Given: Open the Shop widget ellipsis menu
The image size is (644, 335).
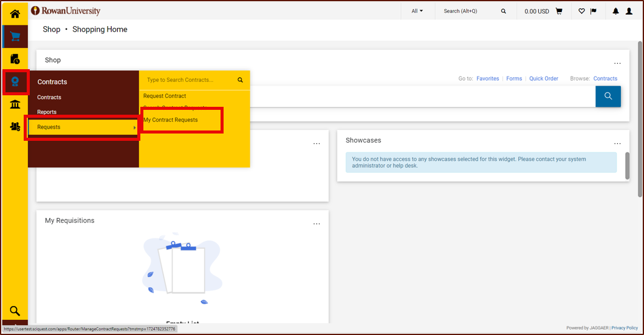Looking at the screenshot, I should (x=617, y=63).
